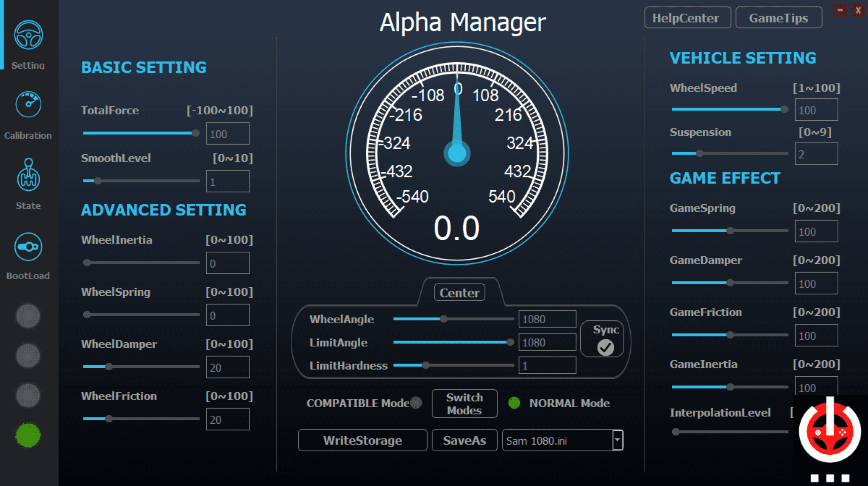Open the HelpCenter

click(x=687, y=17)
